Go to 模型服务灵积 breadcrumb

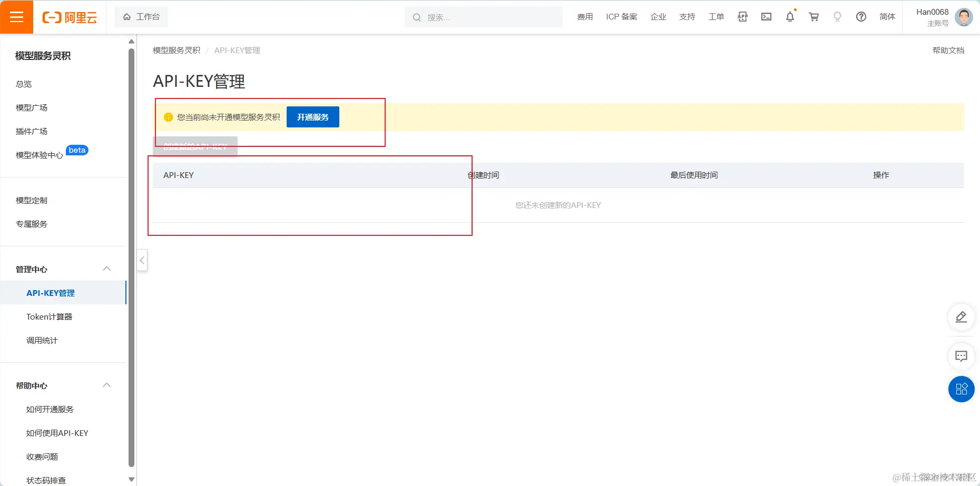tap(177, 50)
